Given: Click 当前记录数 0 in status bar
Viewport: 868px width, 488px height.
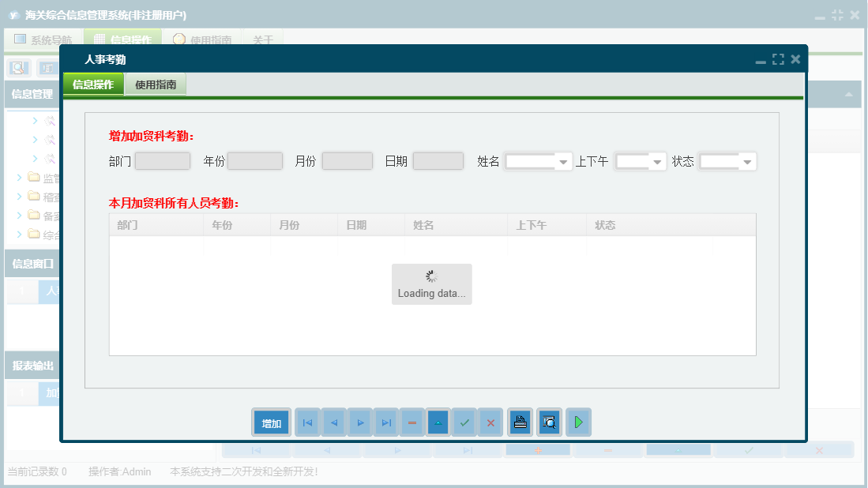Looking at the screenshot, I should point(37,471).
